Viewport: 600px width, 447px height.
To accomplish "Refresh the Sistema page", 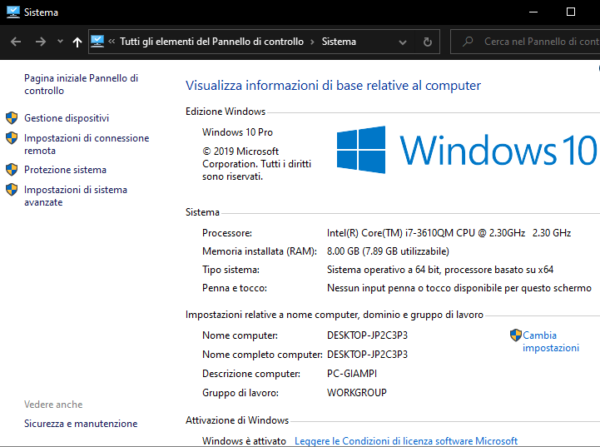I will point(427,42).
